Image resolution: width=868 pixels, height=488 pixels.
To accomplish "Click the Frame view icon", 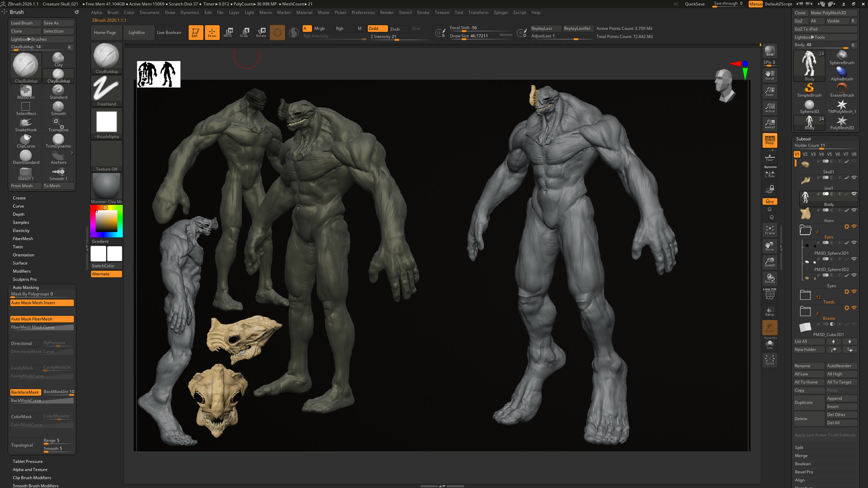I will pos(769,230).
